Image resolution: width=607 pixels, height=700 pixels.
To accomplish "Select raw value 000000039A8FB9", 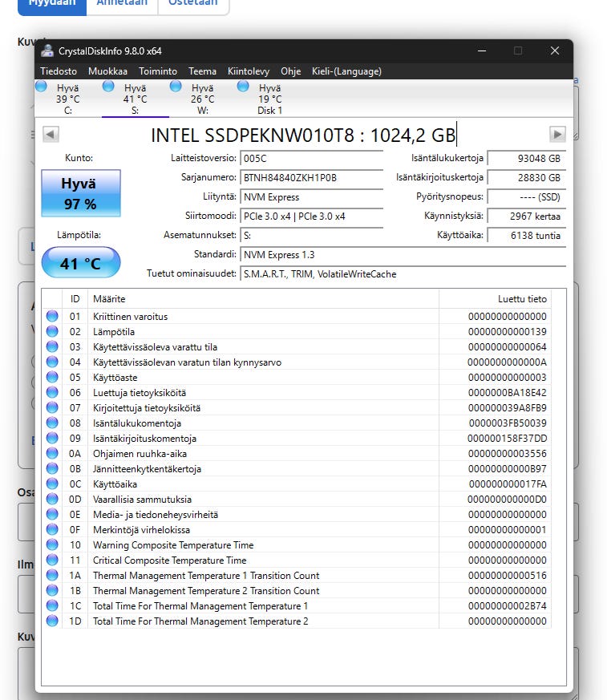I will click(x=508, y=408).
